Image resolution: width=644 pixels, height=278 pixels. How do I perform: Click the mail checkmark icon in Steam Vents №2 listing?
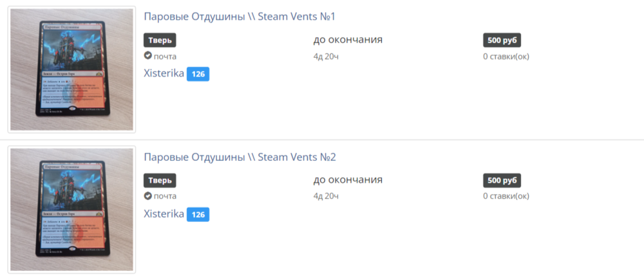[x=147, y=196]
